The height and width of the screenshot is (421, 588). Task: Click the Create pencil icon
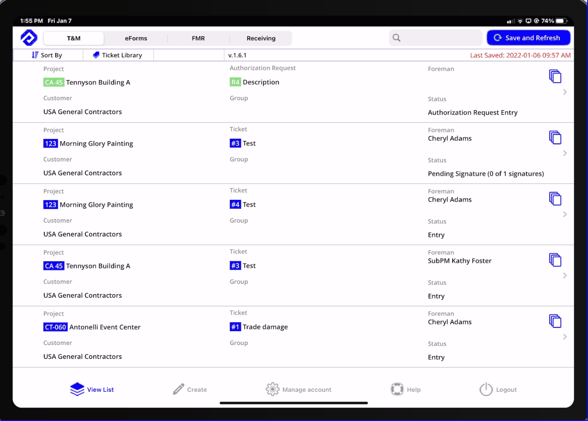(178, 389)
